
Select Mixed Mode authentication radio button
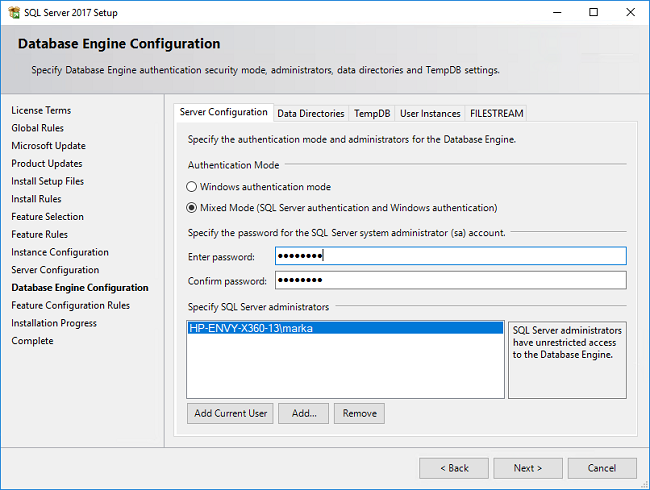(x=191, y=208)
